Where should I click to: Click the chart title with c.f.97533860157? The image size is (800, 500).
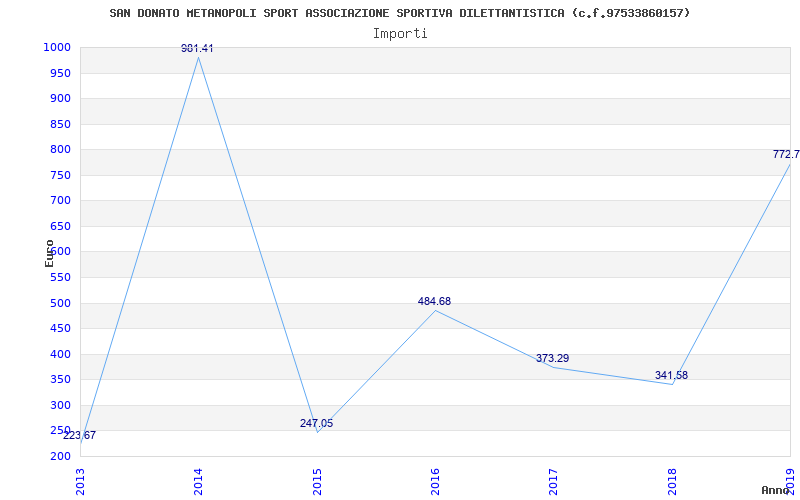coord(399,13)
